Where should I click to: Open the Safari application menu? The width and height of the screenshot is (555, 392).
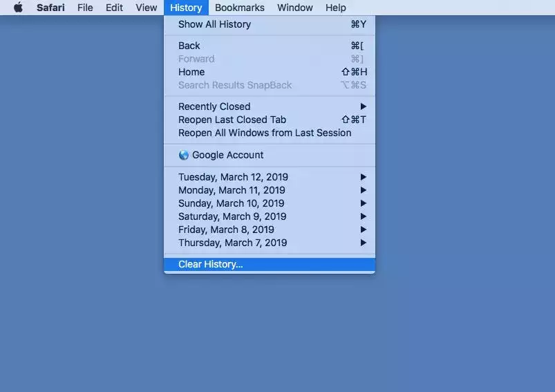pos(50,8)
